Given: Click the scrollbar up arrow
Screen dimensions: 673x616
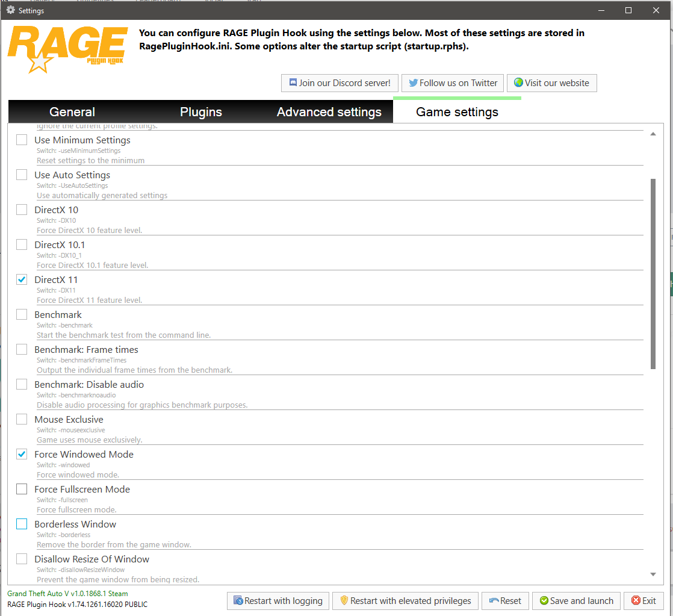Looking at the screenshot, I should 653,134.
